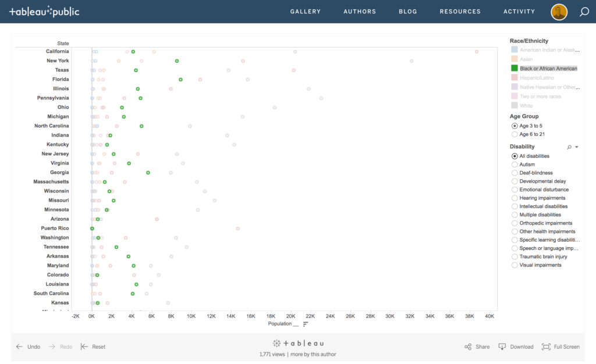Click the Share icon
596x364 pixels.
point(468,347)
